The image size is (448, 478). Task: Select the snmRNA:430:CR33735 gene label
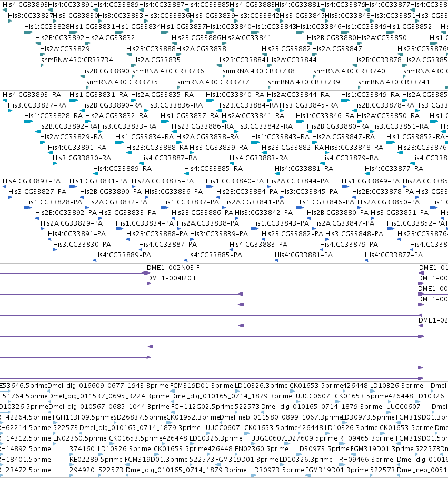click(x=122, y=82)
